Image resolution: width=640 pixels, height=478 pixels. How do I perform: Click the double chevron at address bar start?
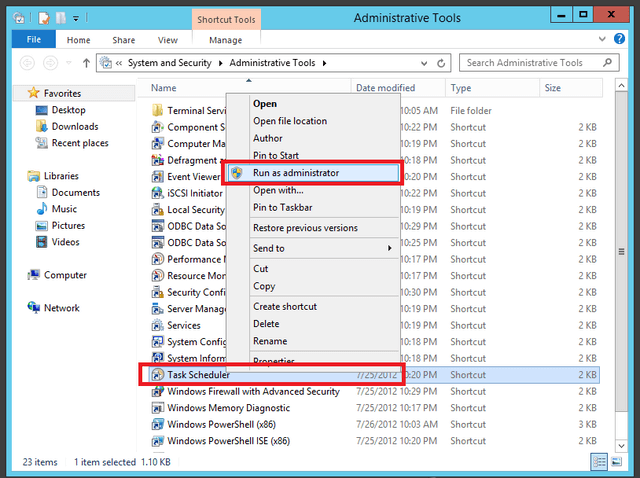[x=119, y=63]
